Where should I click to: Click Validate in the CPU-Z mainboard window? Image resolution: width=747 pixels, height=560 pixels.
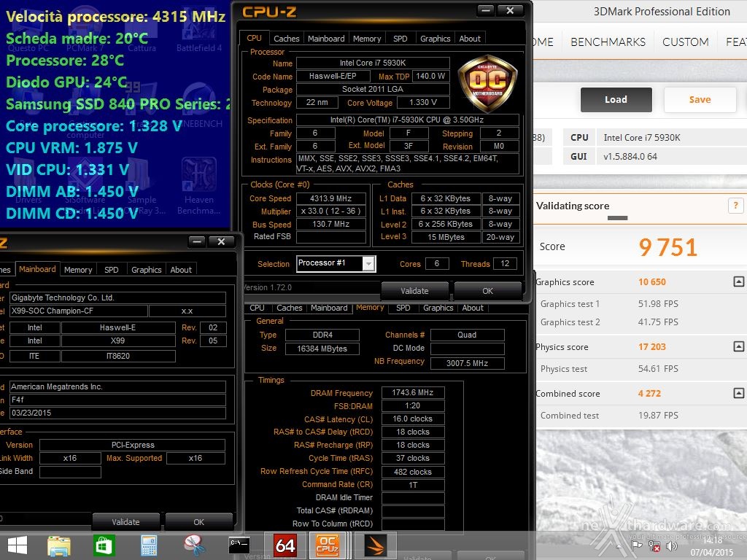[x=125, y=522]
